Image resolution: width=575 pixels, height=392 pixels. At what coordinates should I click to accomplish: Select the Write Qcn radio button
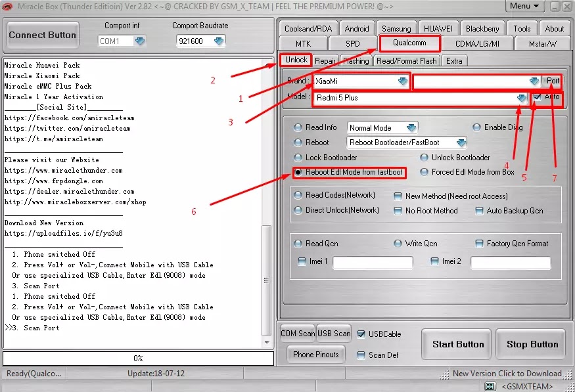398,243
